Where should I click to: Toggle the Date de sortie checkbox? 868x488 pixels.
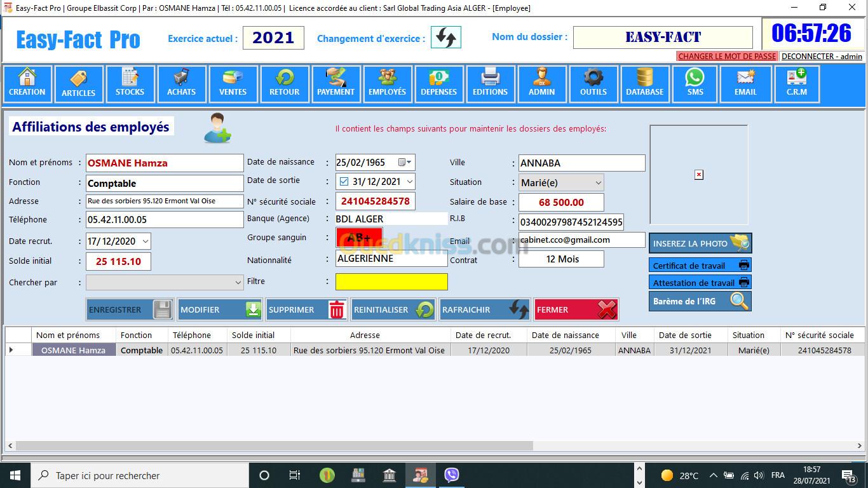coord(344,182)
